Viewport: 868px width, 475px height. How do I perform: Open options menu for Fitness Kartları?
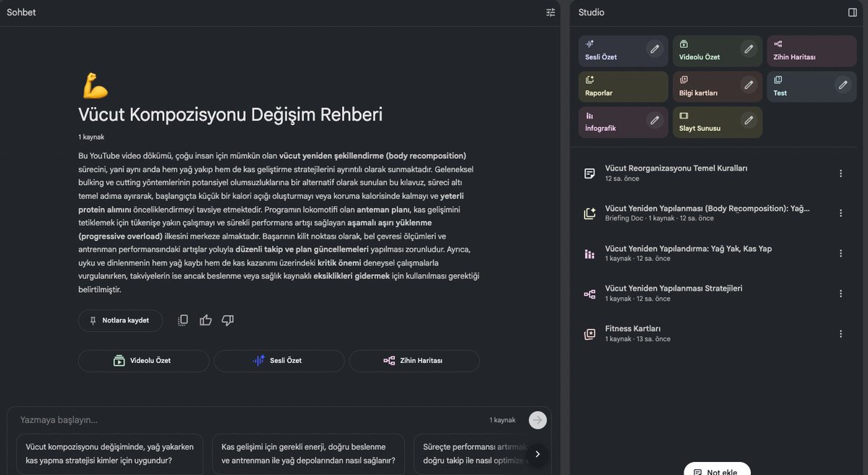841,334
